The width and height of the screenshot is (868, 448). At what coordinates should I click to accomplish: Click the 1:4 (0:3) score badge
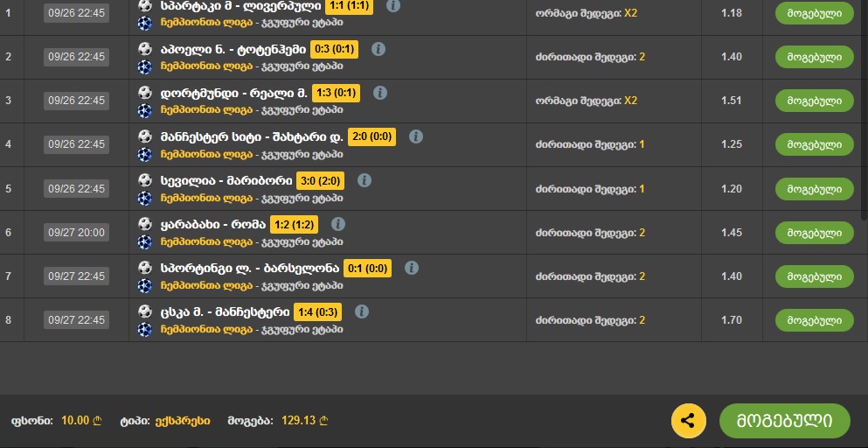[318, 311]
